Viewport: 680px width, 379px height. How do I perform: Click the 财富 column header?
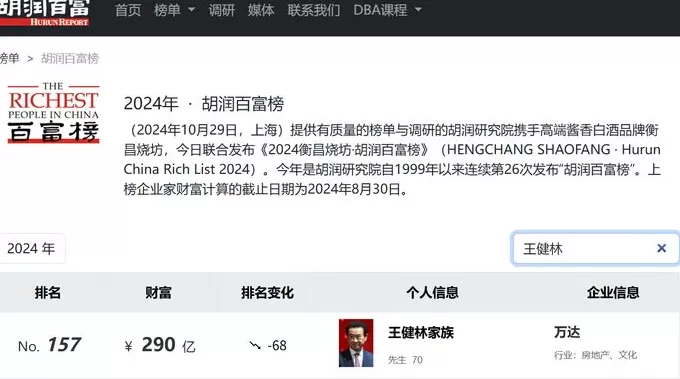[158, 293]
